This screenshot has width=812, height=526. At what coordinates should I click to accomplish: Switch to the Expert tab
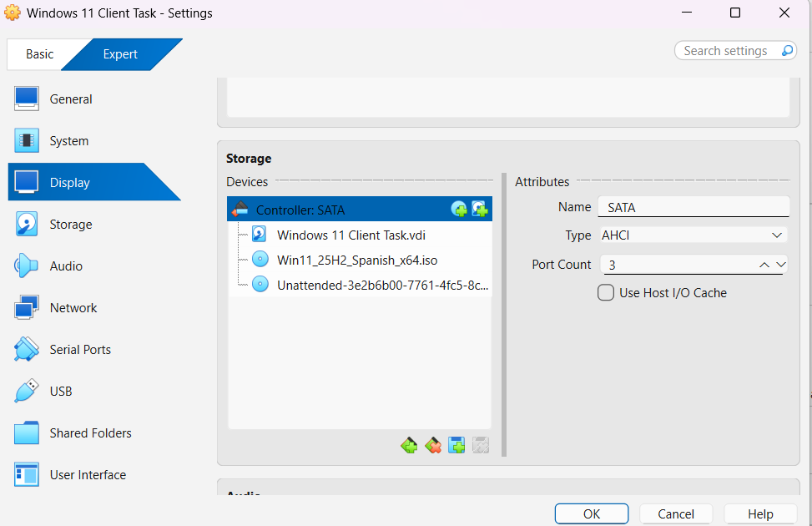(120, 54)
